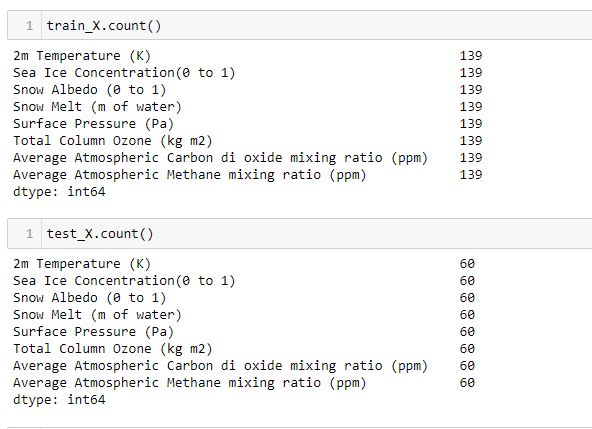Image resolution: width=592 pixels, height=429 pixels.
Task: Click 'Surface Pressure (Pa)' in train output
Action: (x=93, y=123)
